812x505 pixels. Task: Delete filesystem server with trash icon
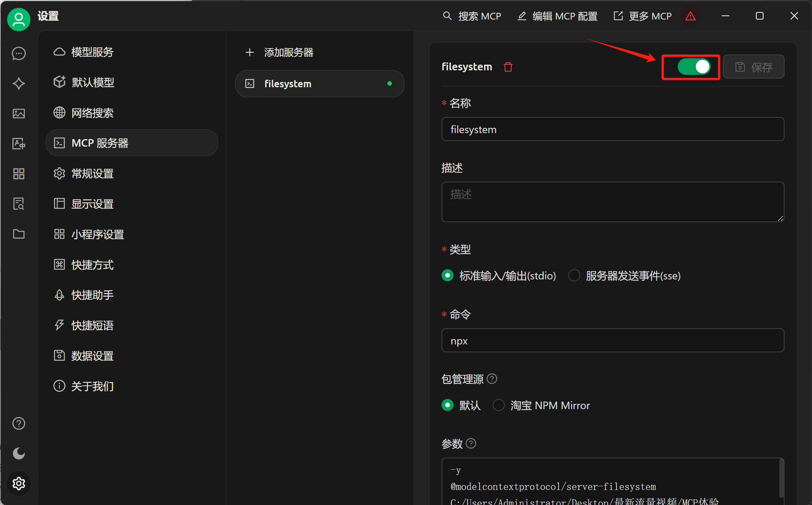tap(508, 67)
